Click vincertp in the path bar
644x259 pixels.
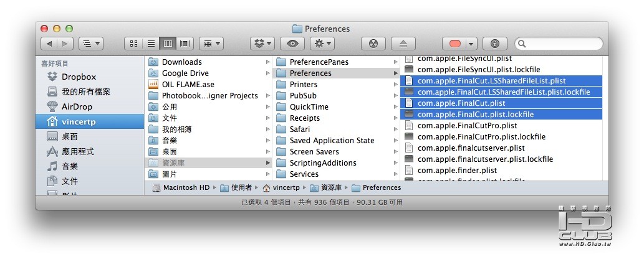(281, 187)
